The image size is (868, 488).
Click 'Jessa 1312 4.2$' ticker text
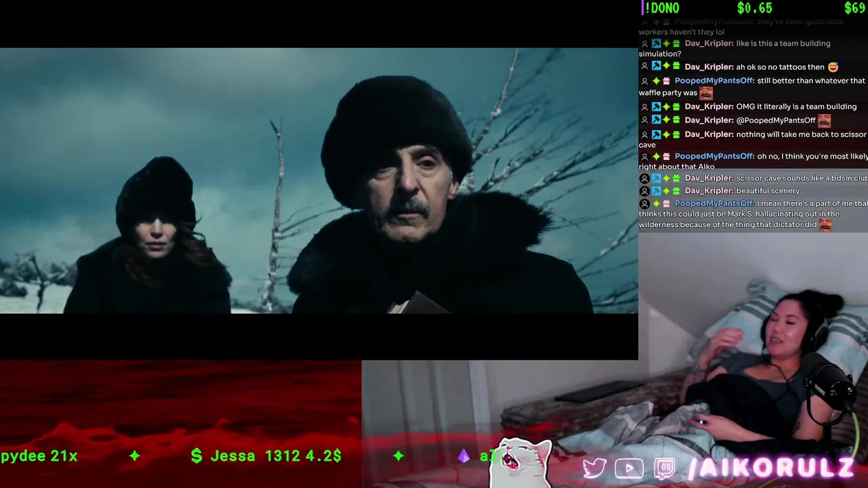pyautogui.click(x=276, y=456)
